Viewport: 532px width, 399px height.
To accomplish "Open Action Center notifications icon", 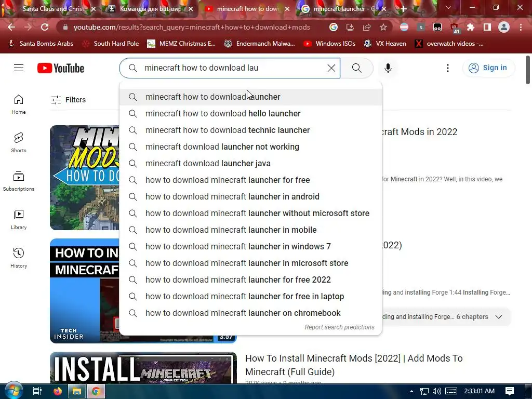I will 509,391.
